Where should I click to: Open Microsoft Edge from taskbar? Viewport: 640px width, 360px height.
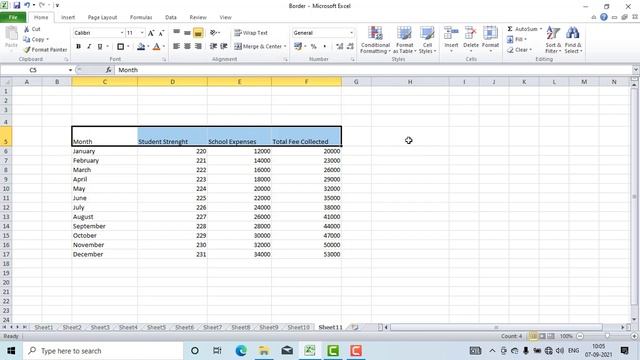point(241,351)
